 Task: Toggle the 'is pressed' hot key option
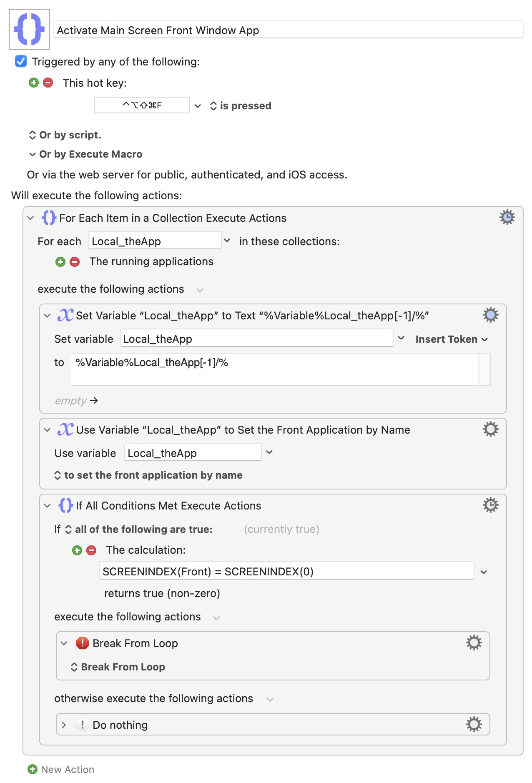241,106
